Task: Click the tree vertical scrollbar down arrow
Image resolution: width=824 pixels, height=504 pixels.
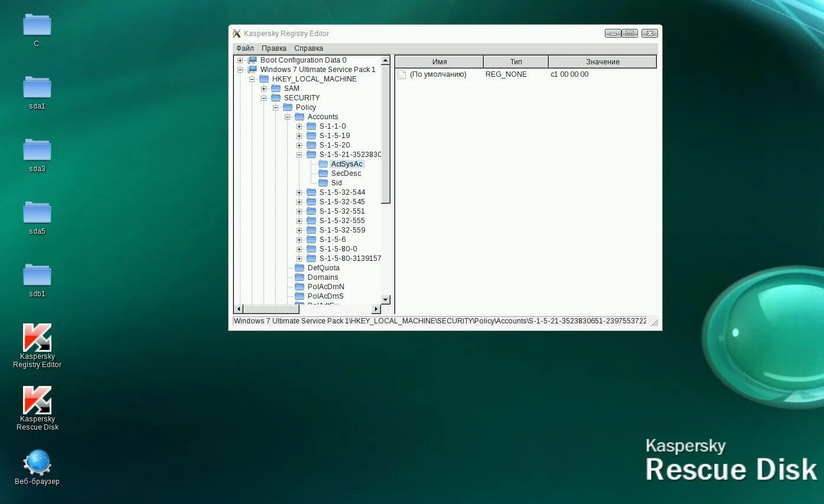Action: [386, 300]
